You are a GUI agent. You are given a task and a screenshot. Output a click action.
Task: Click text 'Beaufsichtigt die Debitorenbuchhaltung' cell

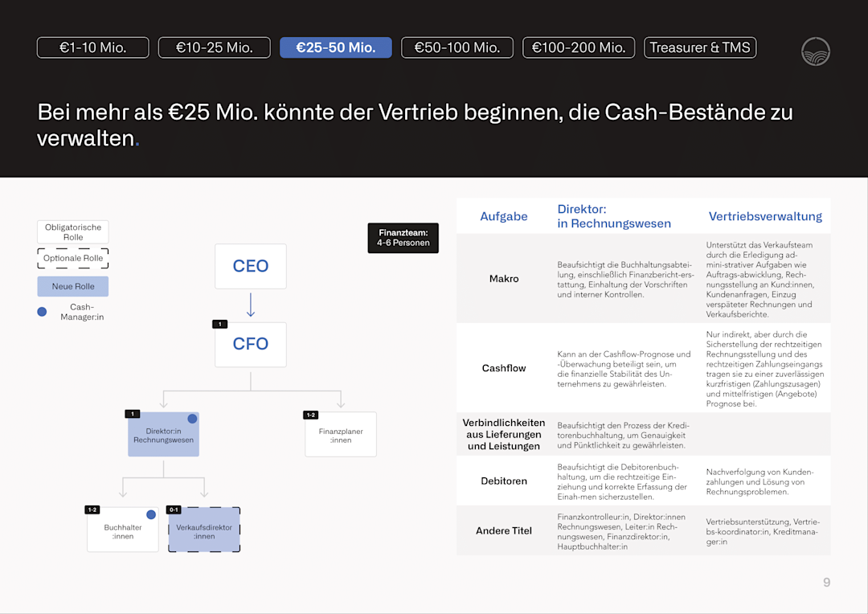[622, 481]
